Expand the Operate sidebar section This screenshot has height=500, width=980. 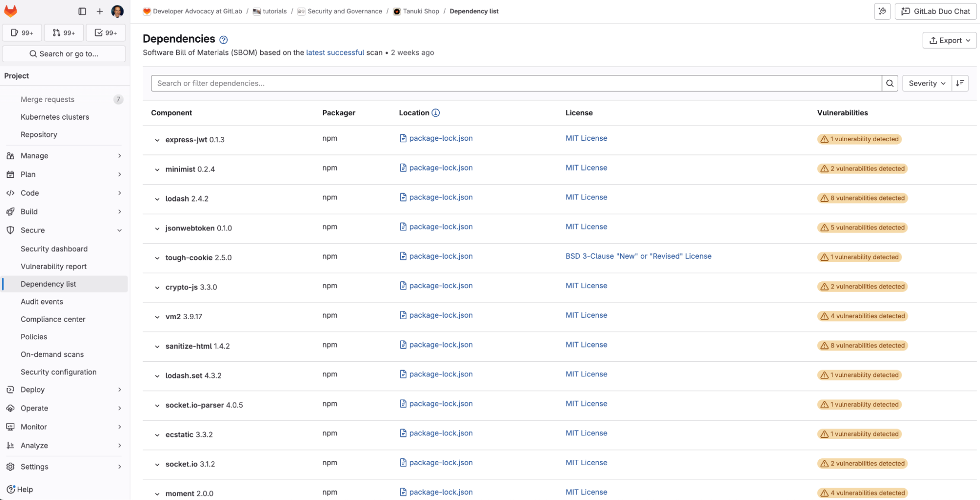coord(65,408)
